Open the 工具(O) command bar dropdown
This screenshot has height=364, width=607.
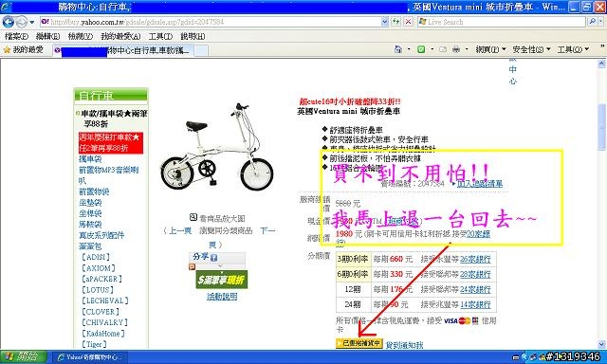click(573, 49)
